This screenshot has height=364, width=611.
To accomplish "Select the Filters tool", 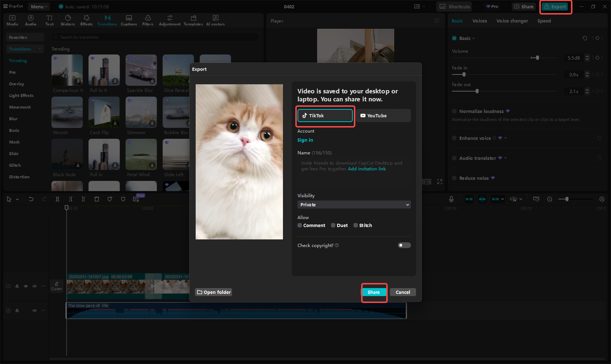I will point(148,20).
